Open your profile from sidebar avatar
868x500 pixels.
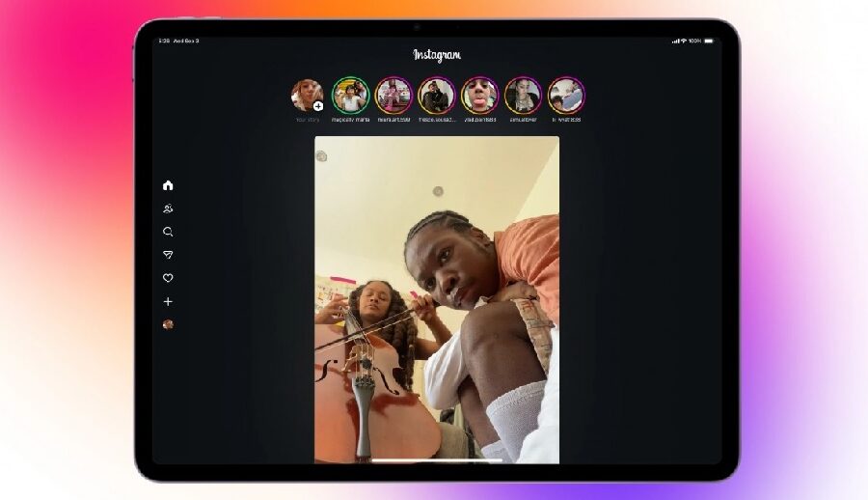pyautogui.click(x=168, y=325)
